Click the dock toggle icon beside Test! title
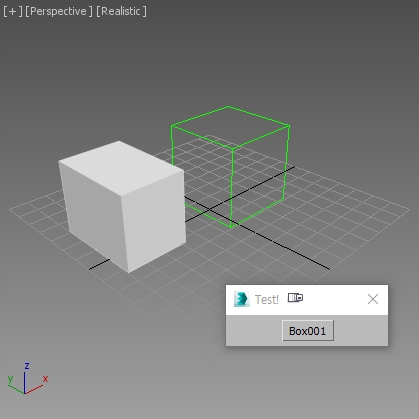This screenshot has height=419, width=419. pyautogui.click(x=295, y=297)
